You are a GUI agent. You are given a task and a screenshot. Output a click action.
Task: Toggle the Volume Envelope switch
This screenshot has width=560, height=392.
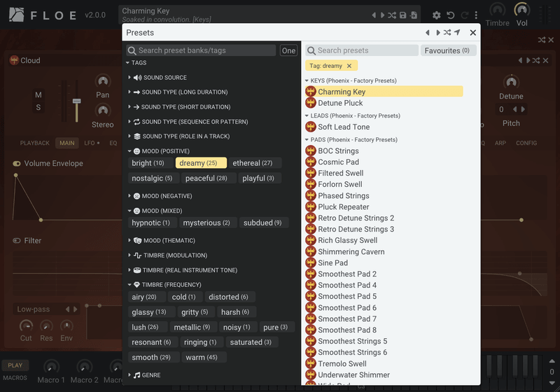click(17, 164)
